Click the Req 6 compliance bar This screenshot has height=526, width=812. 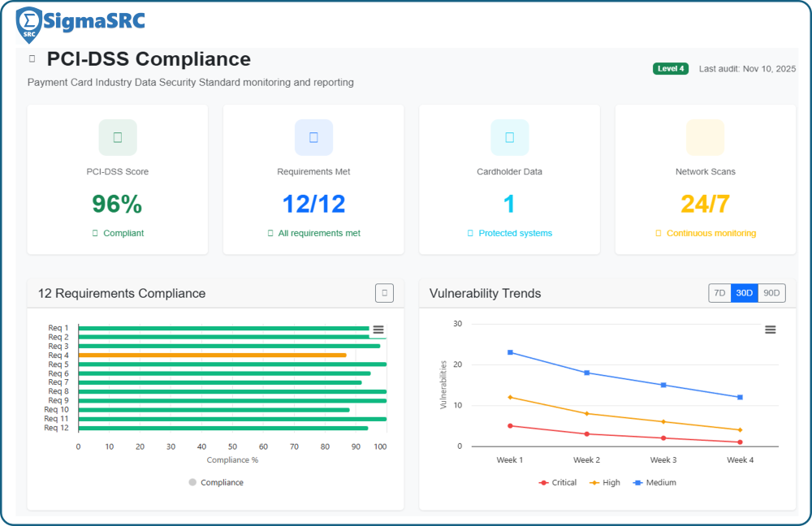click(224, 373)
